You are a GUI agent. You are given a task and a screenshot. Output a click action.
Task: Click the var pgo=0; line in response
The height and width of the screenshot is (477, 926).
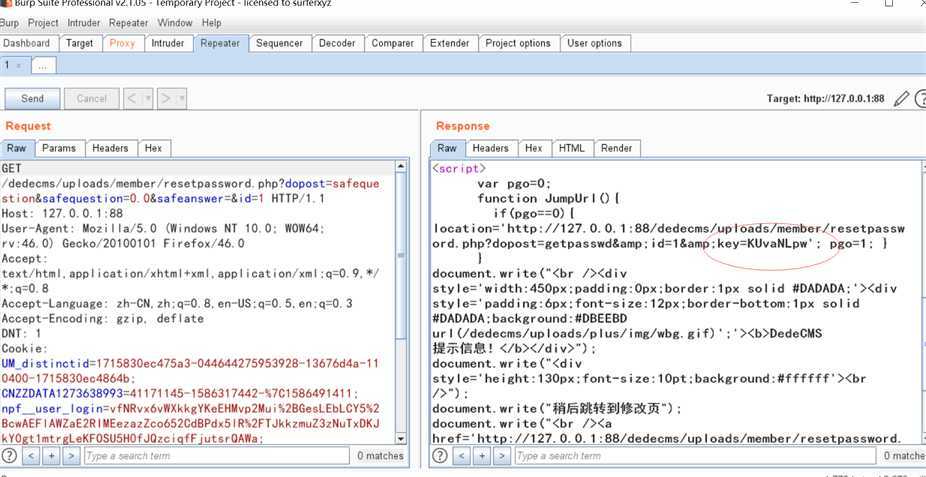tap(514, 184)
